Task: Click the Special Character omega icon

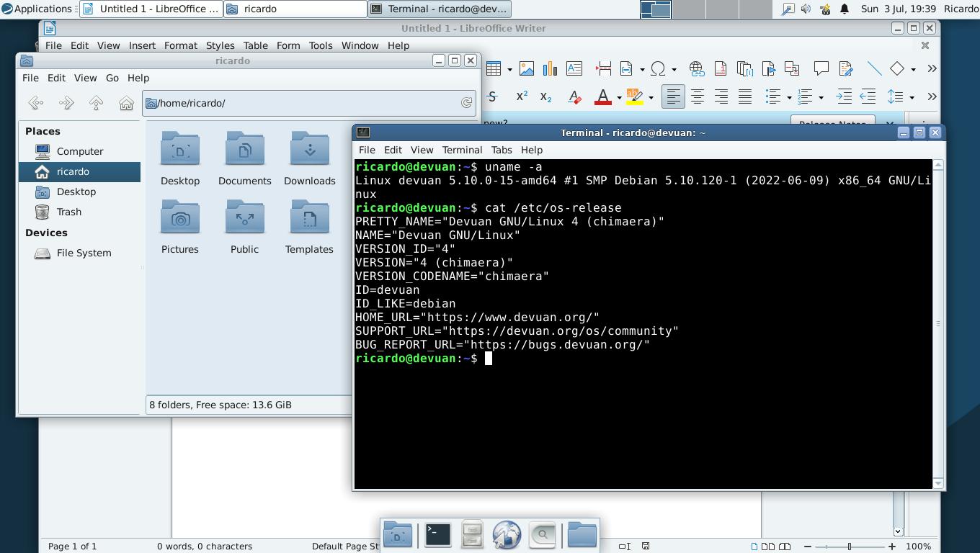Action: click(658, 68)
